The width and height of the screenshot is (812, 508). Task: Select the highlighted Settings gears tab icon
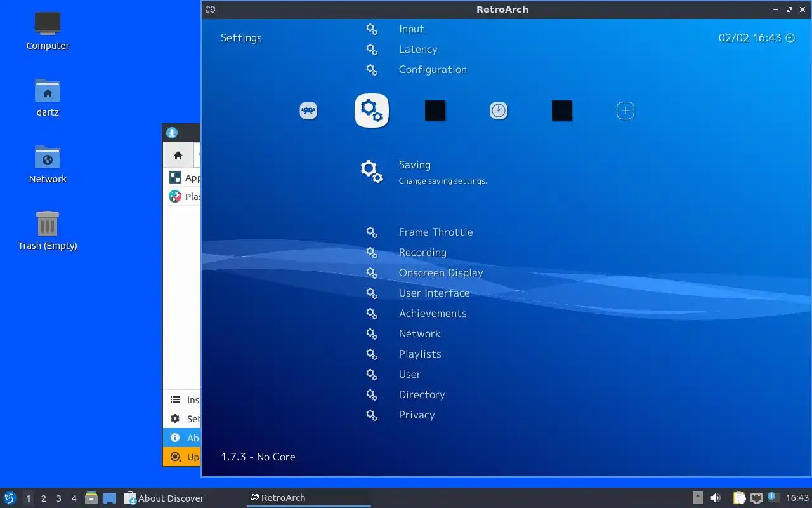point(372,110)
